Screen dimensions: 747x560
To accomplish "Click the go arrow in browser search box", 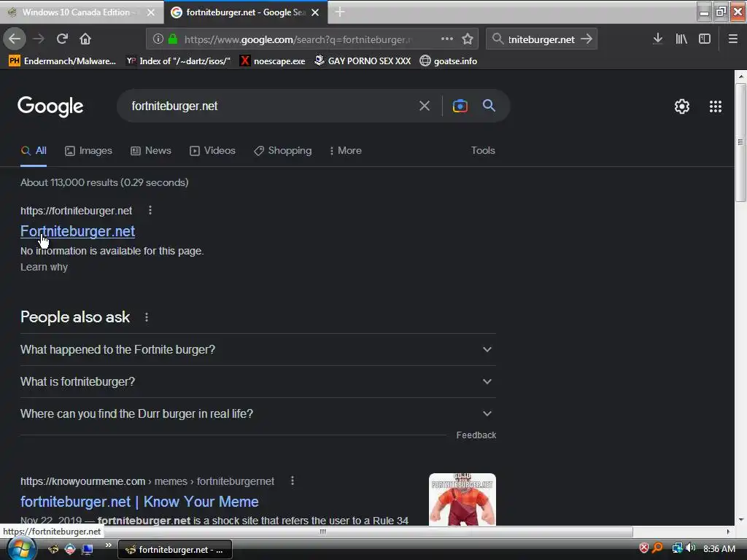I will click(x=587, y=39).
